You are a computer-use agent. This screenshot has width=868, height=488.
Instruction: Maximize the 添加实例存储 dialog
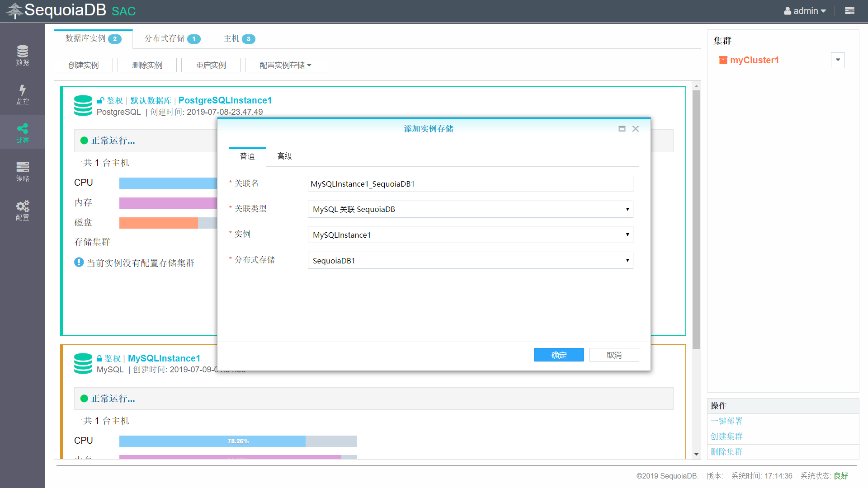[622, 129]
